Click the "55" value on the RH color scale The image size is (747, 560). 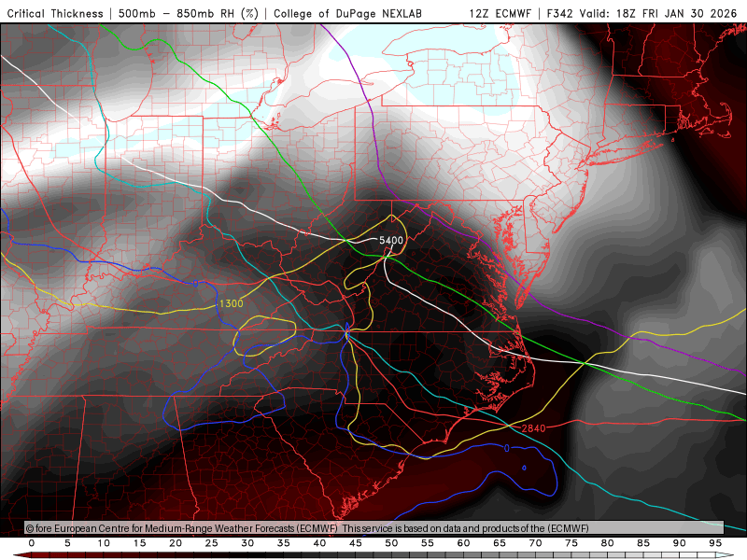tap(428, 543)
